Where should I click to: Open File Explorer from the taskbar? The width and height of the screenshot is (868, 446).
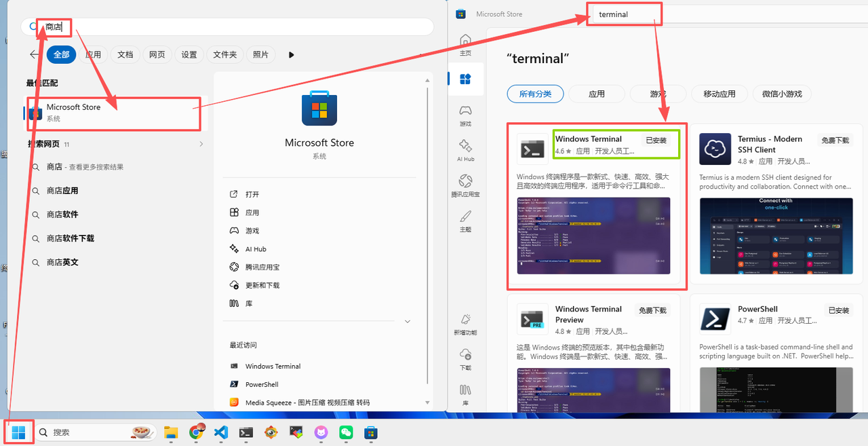coord(171,432)
